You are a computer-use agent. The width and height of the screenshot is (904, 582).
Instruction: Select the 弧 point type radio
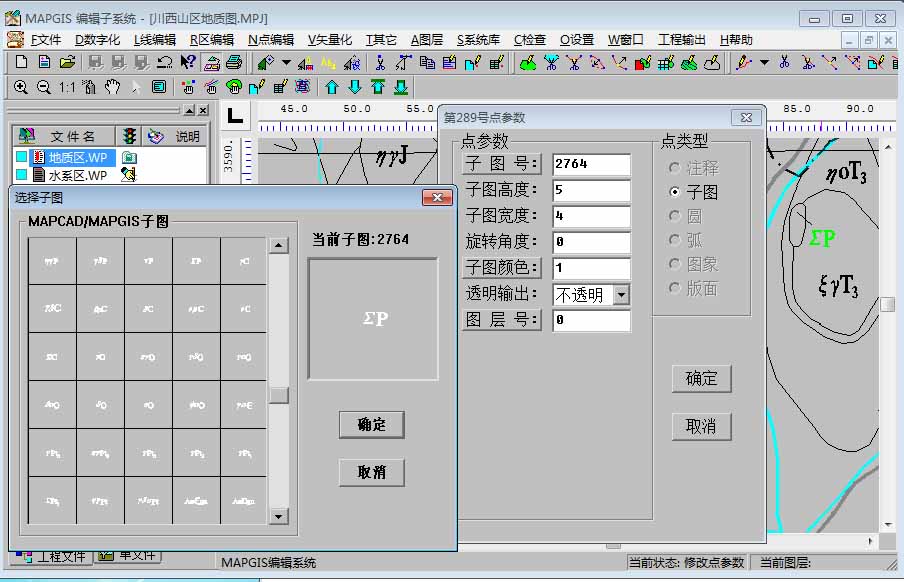tap(675, 239)
